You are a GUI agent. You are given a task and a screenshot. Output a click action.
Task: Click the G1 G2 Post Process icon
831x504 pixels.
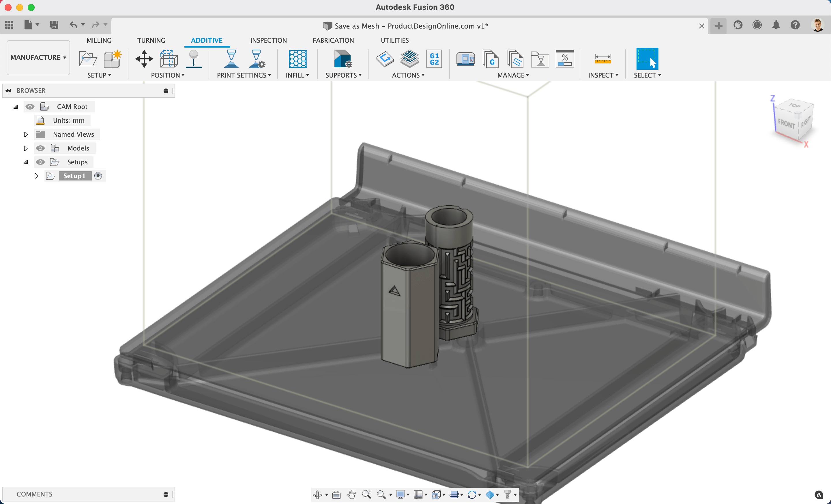click(434, 59)
